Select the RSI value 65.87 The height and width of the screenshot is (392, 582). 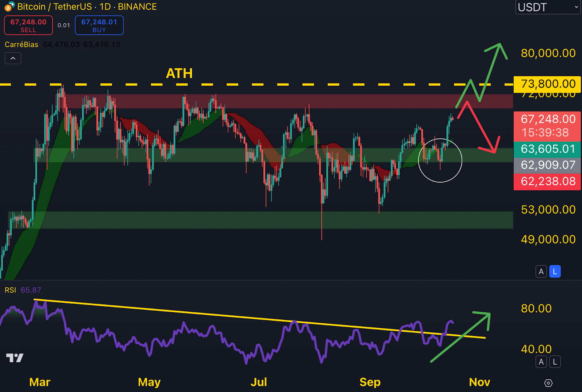coord(31,290)
